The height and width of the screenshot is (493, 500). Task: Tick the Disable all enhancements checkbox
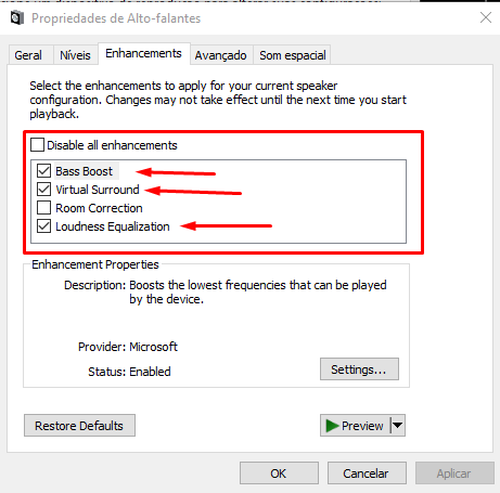pyautogui.click(x=37, y=145)
